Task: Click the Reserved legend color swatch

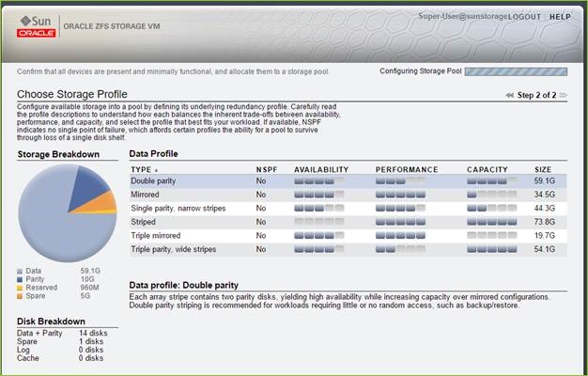Action: click(x=20, y=289)
